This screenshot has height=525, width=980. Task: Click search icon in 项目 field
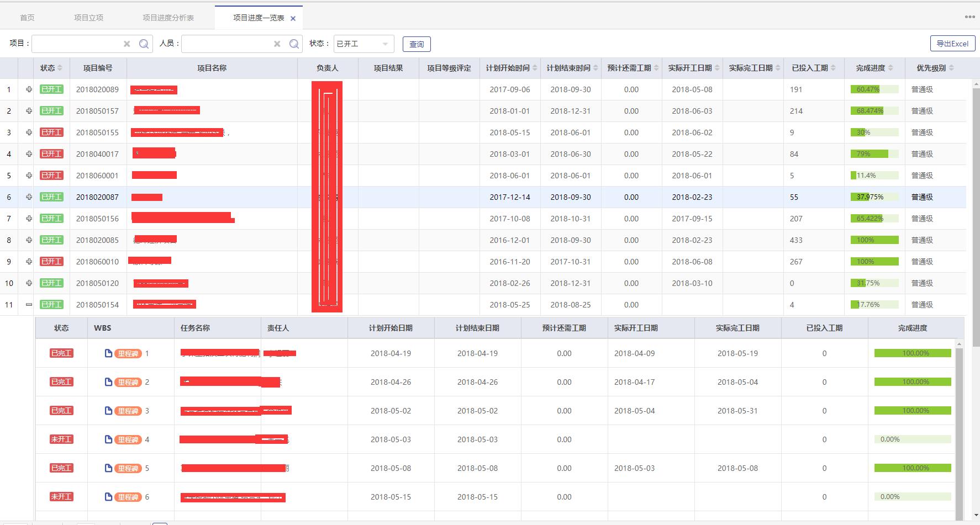(x=144, y=44)
